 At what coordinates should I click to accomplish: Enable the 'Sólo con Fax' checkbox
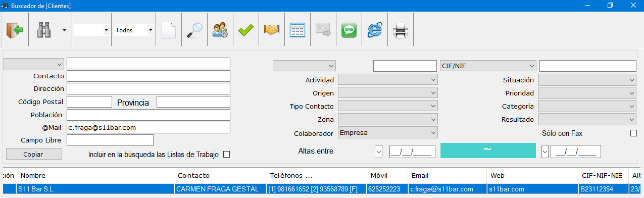coord(633,133)
